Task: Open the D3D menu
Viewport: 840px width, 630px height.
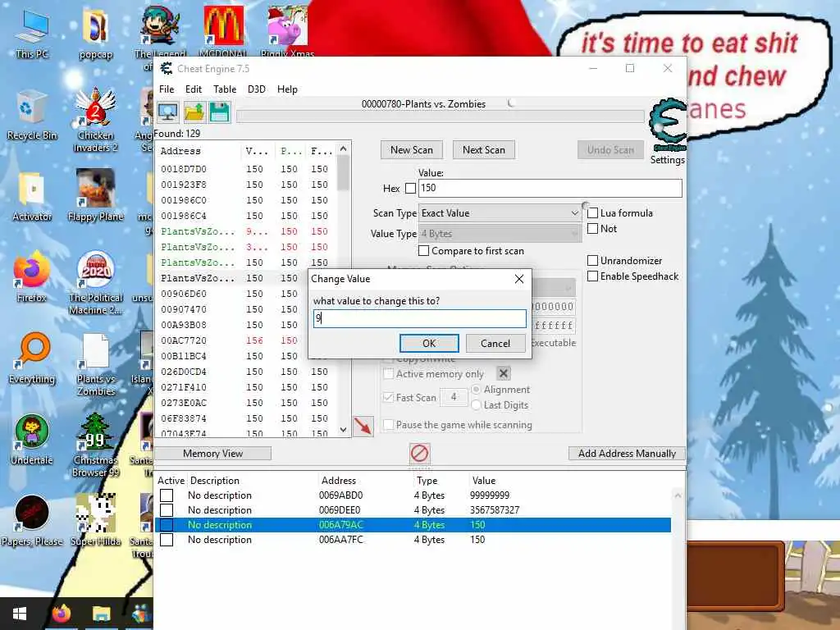Action: [257, 89]
